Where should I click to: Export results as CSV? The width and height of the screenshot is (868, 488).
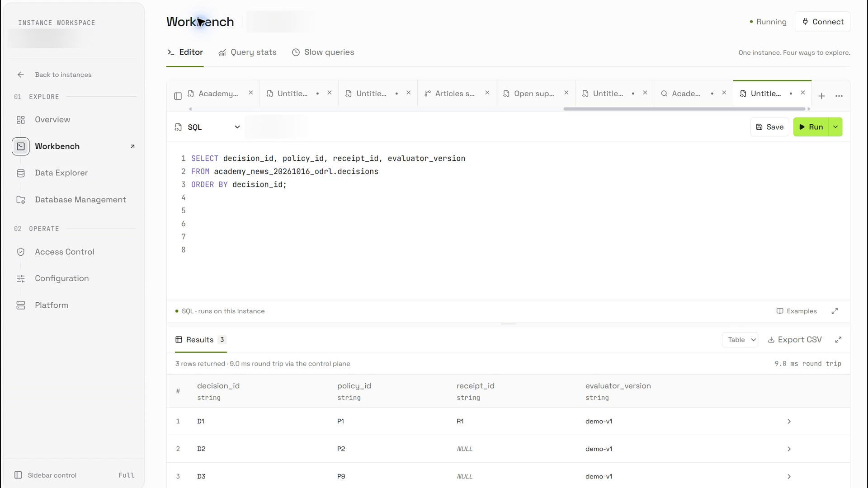click(x=795, y=340)
